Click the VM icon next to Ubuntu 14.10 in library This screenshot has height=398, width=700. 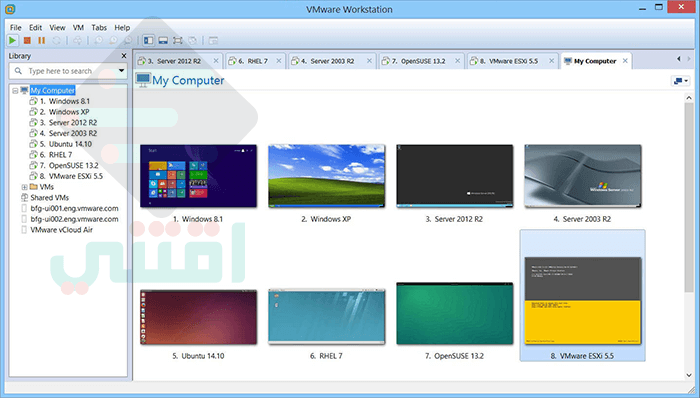(33, 144)
